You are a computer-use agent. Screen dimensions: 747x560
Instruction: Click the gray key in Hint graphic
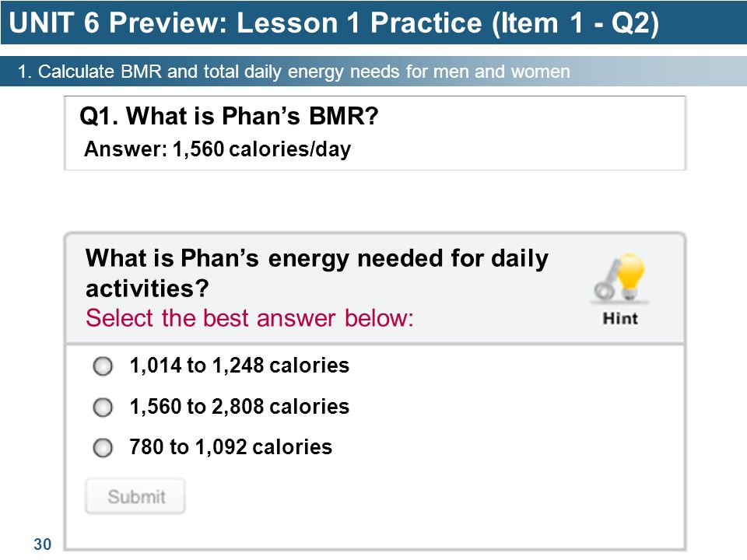pos(606,281)
